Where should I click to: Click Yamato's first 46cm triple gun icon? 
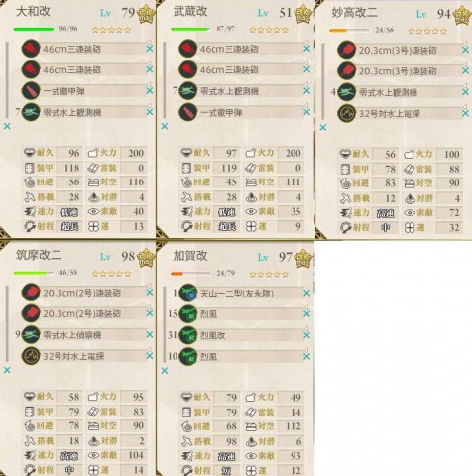click(31, 49)
